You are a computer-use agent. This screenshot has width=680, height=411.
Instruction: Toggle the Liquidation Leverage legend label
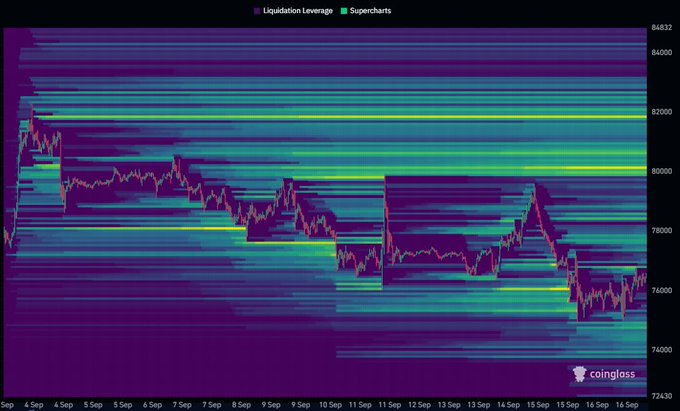point(298,11)
